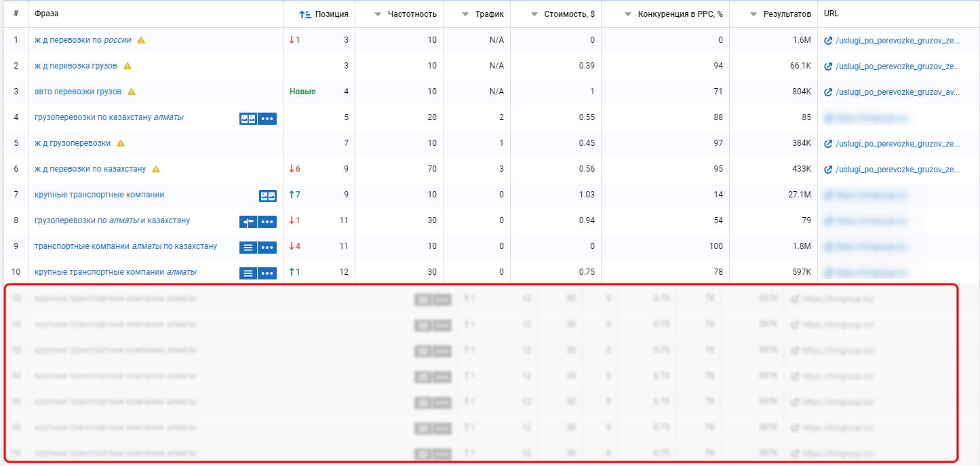Open three-dots menu in row 10
980x466 pixels.
pyautogui.click(x=267, y=273)
